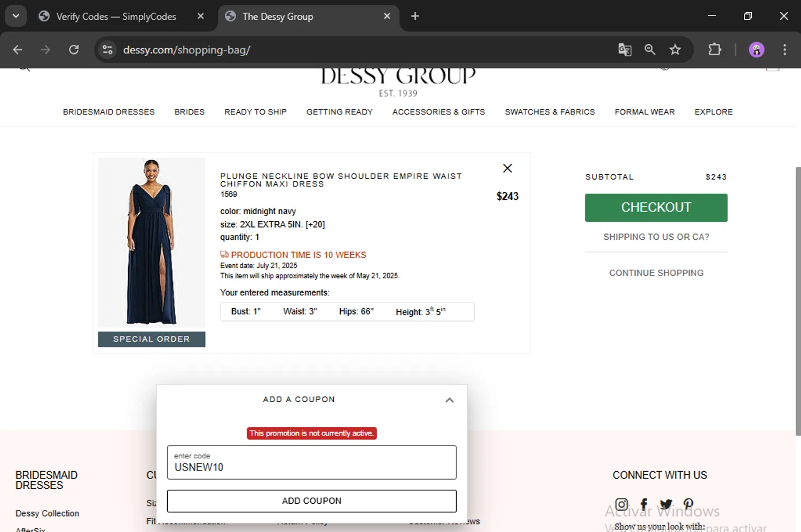801x532 pixels.
Task: Open a new browser tab
Action: 415,16
